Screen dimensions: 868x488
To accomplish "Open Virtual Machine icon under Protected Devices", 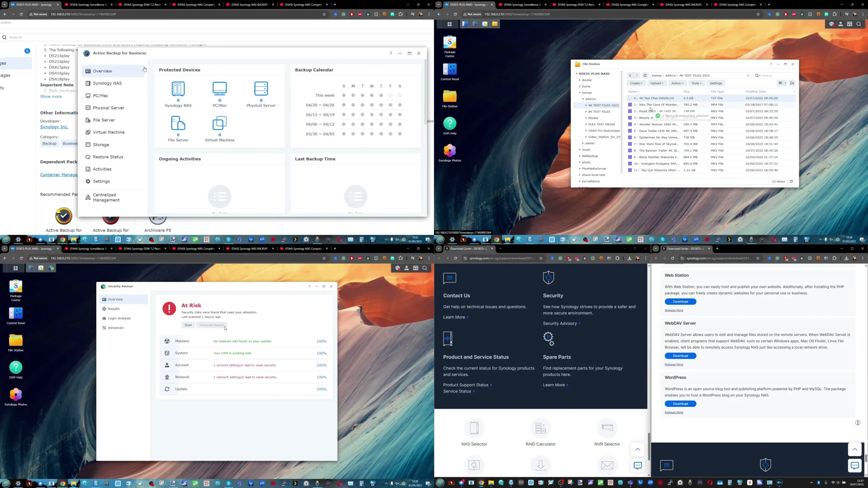I will 219,123.
